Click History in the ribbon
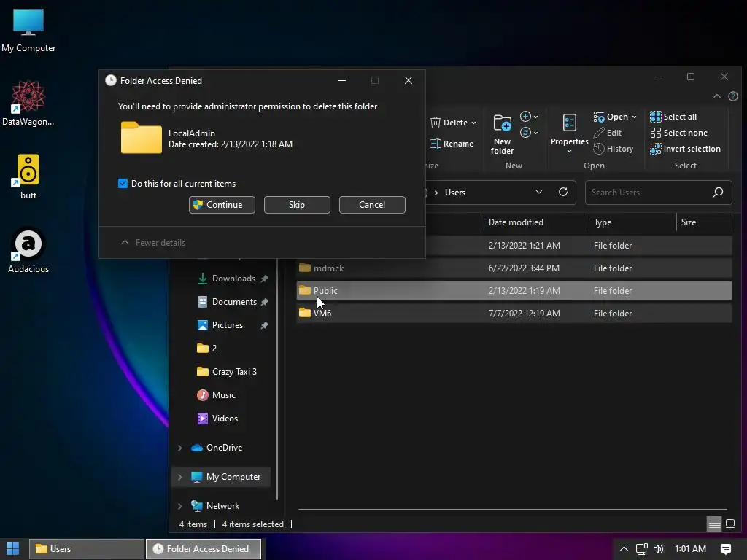Screen dimensions: 747x560 (613, 149)
